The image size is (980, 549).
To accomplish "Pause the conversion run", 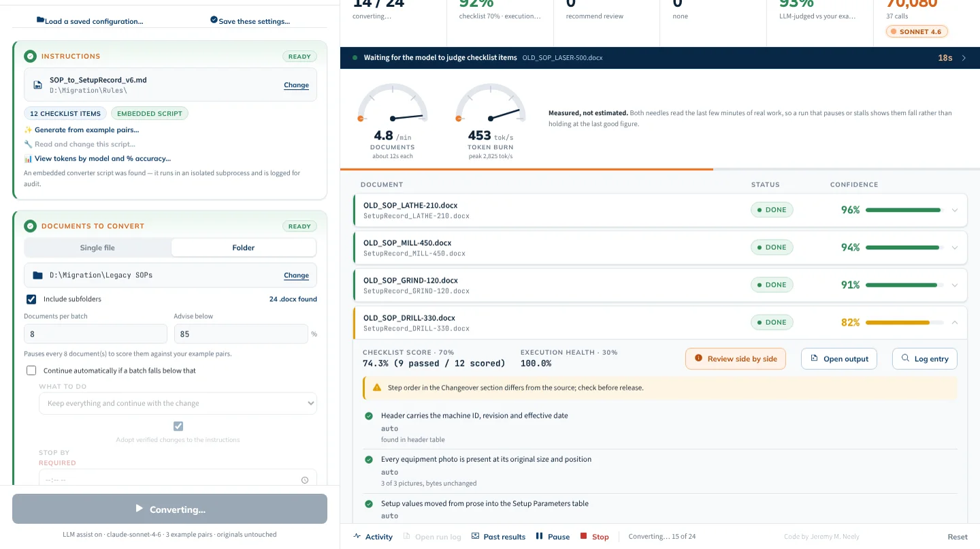I will click(553, 537).
